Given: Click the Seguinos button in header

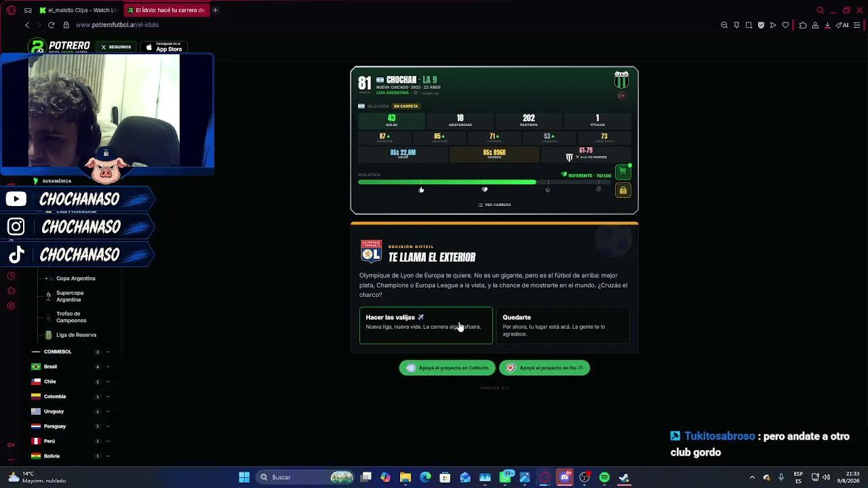Looking at the screenshot, I should [x=116, y=47].
